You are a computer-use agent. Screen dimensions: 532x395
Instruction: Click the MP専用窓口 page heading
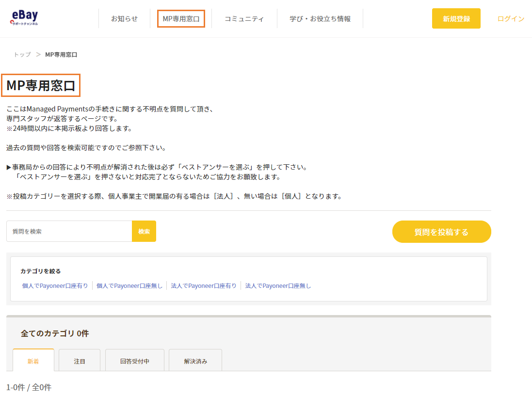pos(41,85)
